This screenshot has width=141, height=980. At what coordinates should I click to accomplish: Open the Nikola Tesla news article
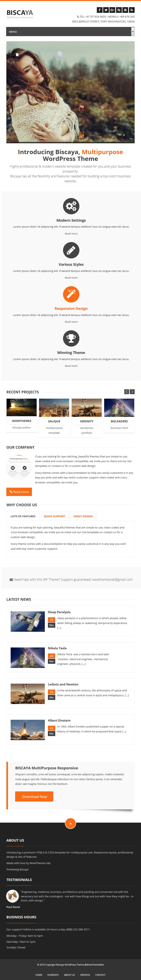pos(57,648)
